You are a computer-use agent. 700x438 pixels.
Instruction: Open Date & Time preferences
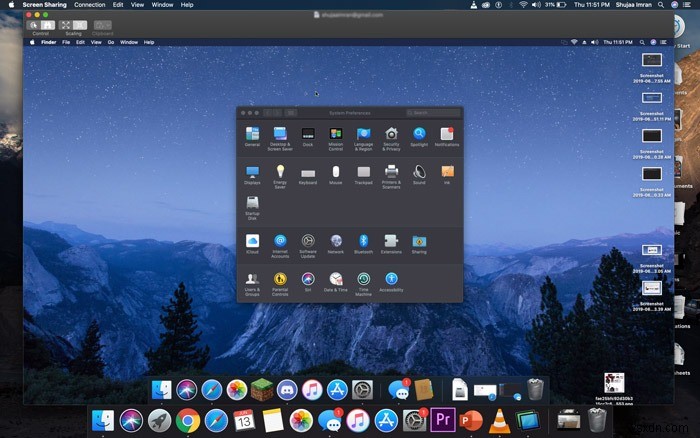coord(336,282)
